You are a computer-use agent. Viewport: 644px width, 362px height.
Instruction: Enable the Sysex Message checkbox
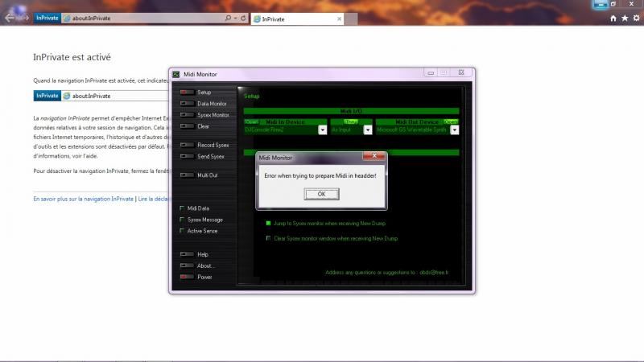pos(182,220)
